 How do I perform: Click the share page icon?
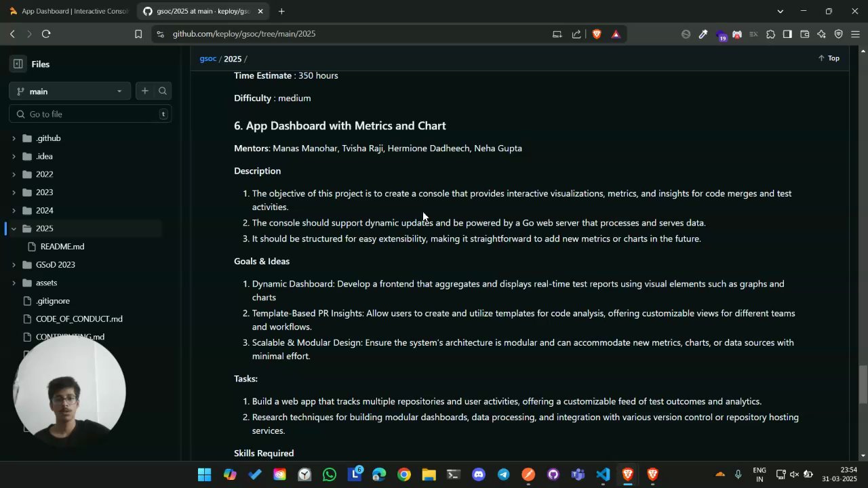click(x=576, y=34)
